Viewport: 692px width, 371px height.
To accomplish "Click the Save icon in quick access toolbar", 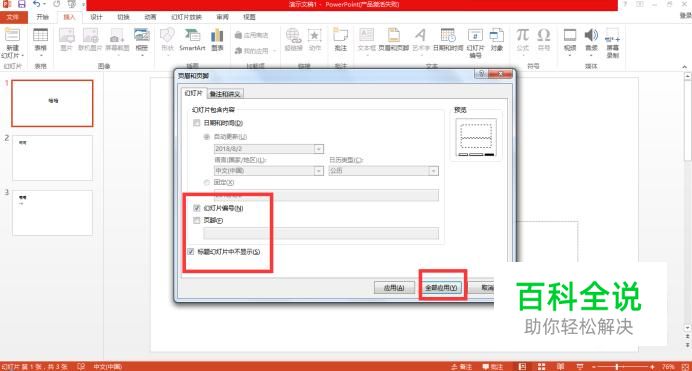I will tap(21, 4).
